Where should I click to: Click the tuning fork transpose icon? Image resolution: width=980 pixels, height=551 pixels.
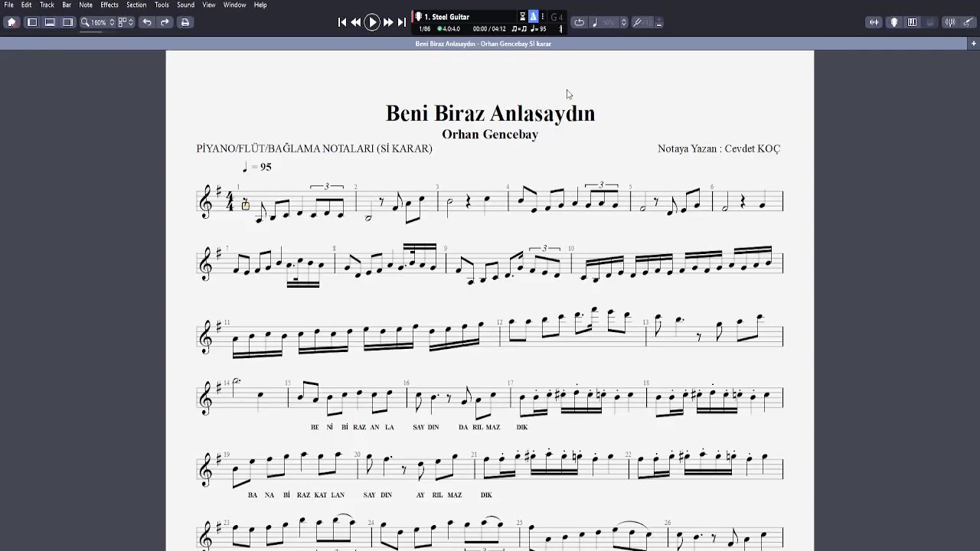(x=637, y=22)
